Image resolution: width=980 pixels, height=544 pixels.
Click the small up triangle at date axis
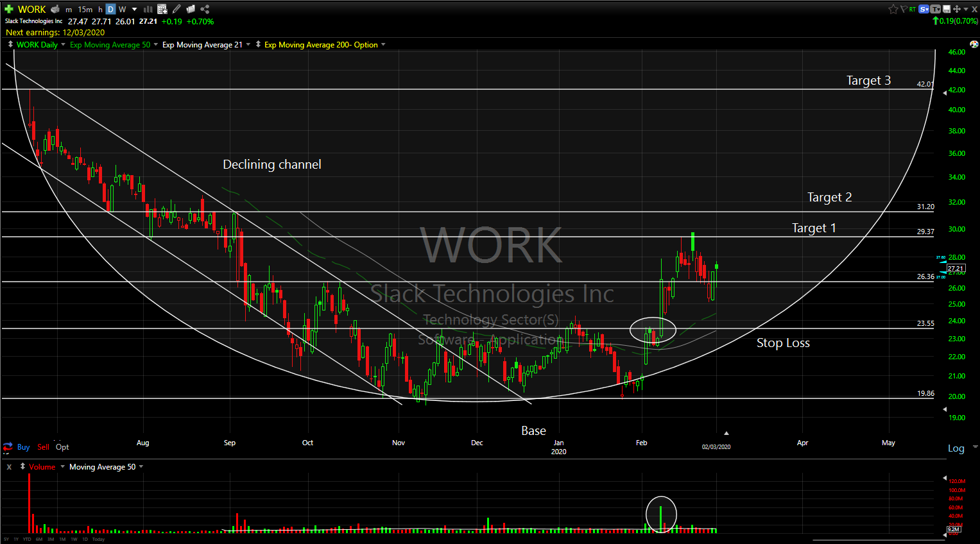coord(726,433)
